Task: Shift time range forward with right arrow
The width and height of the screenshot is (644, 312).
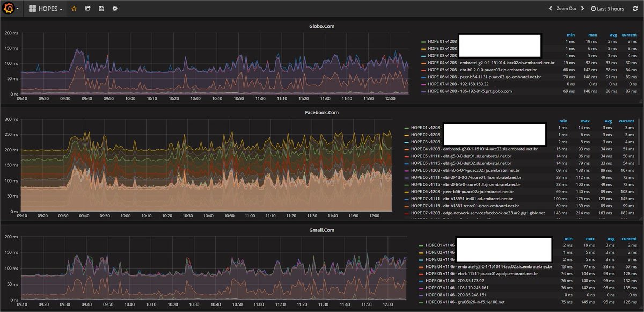Action: 583,8
